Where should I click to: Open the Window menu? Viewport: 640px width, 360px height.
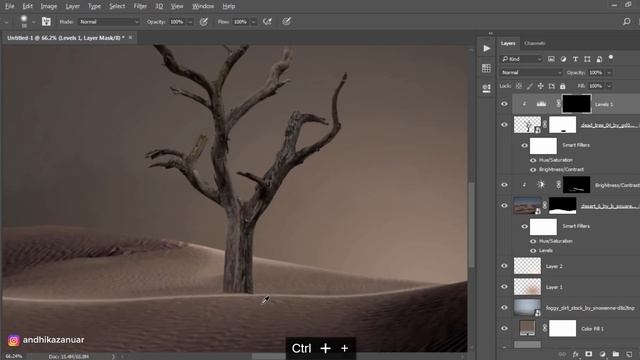pos(203,6)
